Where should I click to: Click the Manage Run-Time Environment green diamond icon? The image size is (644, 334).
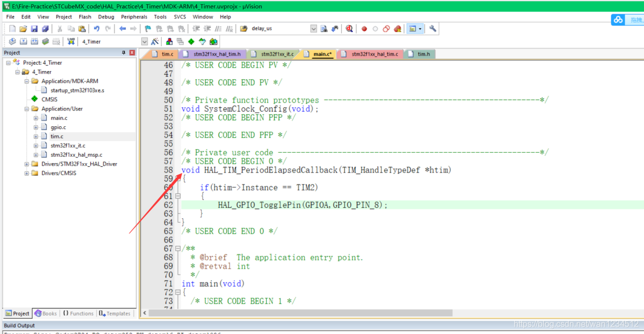click(x=191, y=42)
